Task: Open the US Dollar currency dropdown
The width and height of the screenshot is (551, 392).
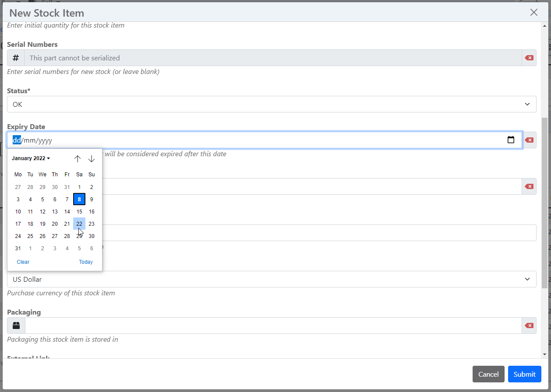Action: (272, 279)
